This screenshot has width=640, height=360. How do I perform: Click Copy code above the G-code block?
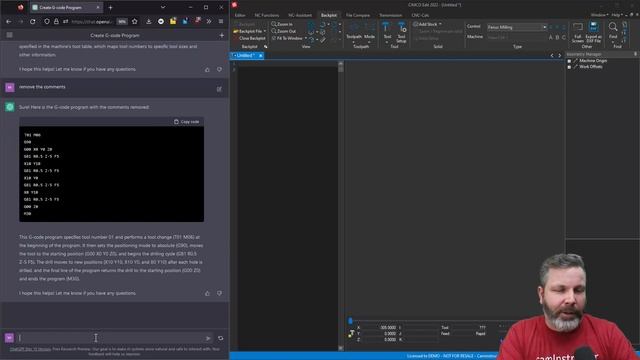click(x=187, y=122)
